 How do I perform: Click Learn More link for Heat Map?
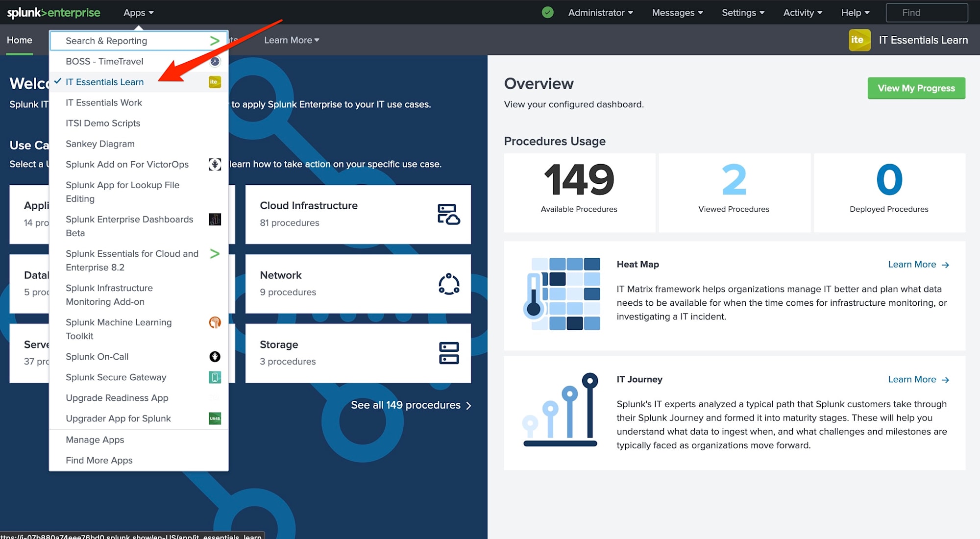[x=919, y=265]
